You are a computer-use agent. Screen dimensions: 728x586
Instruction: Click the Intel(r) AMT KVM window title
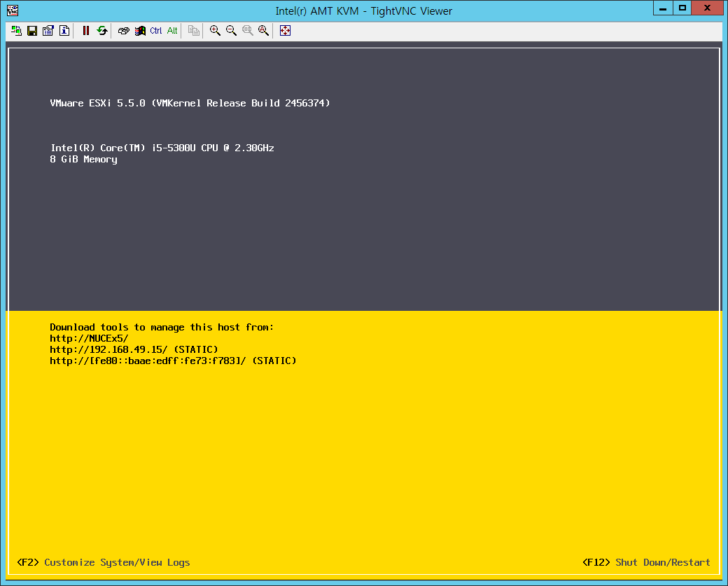pyautogui.click(x=363, y=11)
